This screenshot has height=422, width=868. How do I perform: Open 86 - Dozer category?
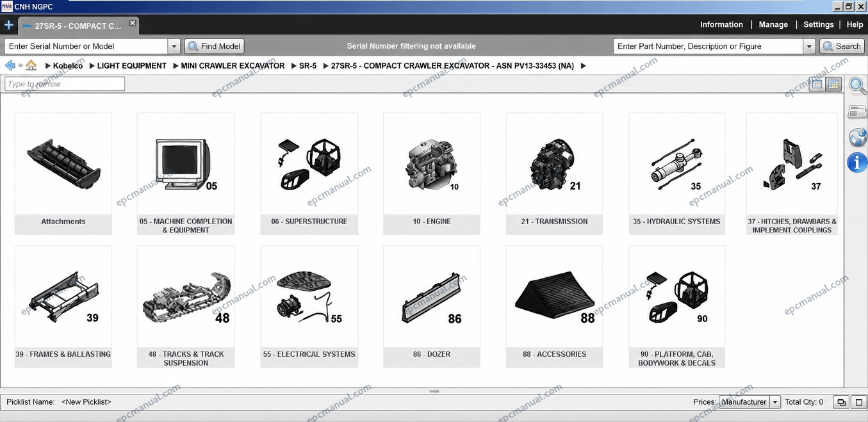432,306
